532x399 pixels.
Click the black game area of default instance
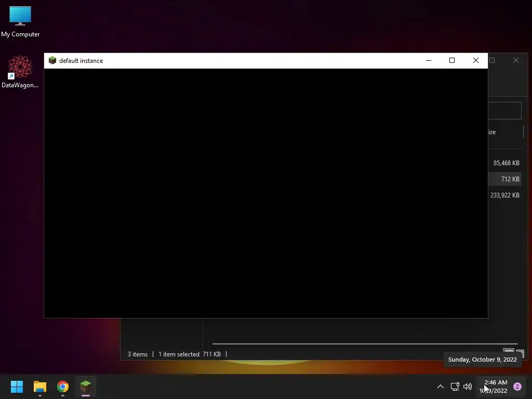point(266,193)
